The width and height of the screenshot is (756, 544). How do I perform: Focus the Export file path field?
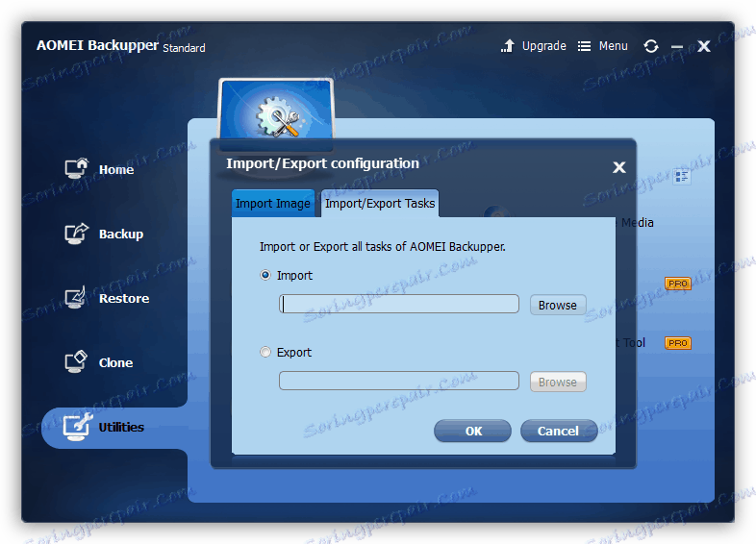(399, 381)
